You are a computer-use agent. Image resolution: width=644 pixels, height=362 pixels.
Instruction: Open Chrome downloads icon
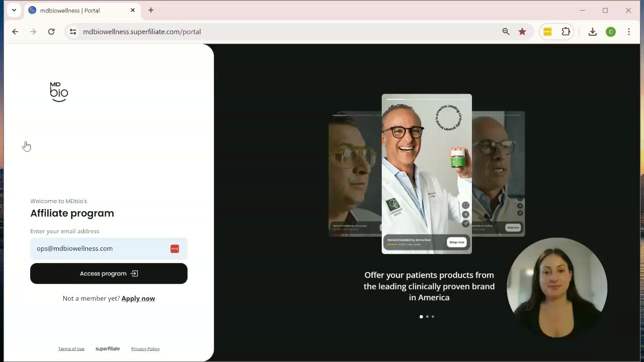click(593, 32)
